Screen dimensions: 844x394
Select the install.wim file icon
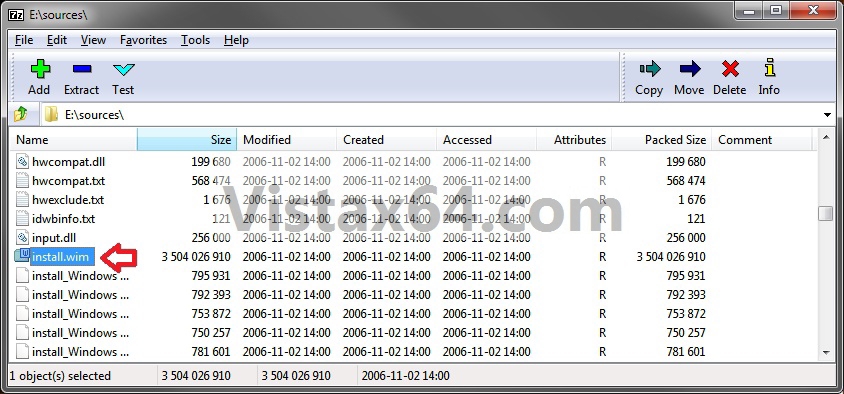[22, 256]
